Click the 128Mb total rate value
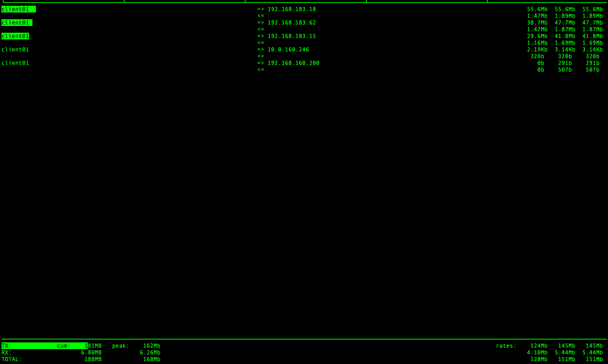The width and height of the screenshot is (608, 364). coord(539,359)
